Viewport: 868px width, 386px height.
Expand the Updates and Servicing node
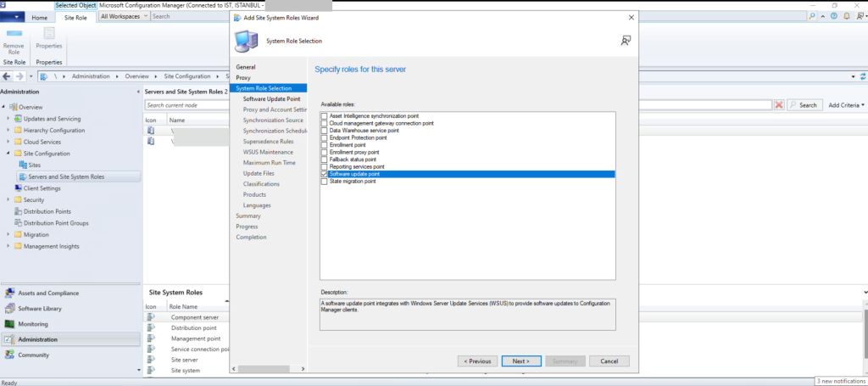8,119
